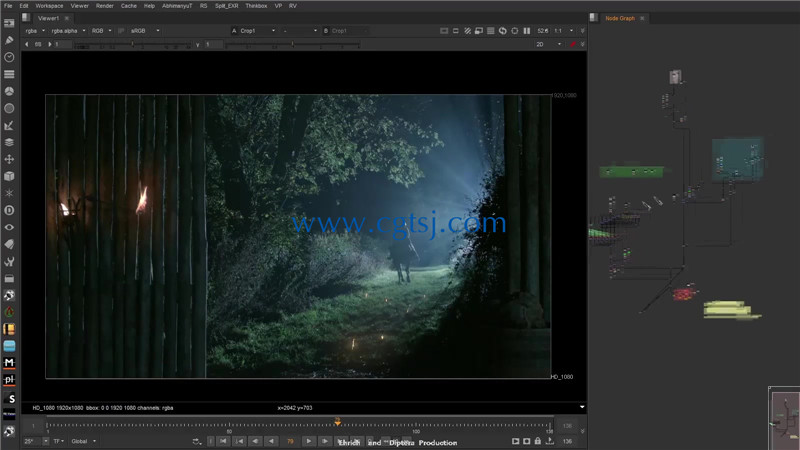Viewport: 800px width, 450px height.
Task: Open the Merge nodes layers icon
Action: [9, 142]
